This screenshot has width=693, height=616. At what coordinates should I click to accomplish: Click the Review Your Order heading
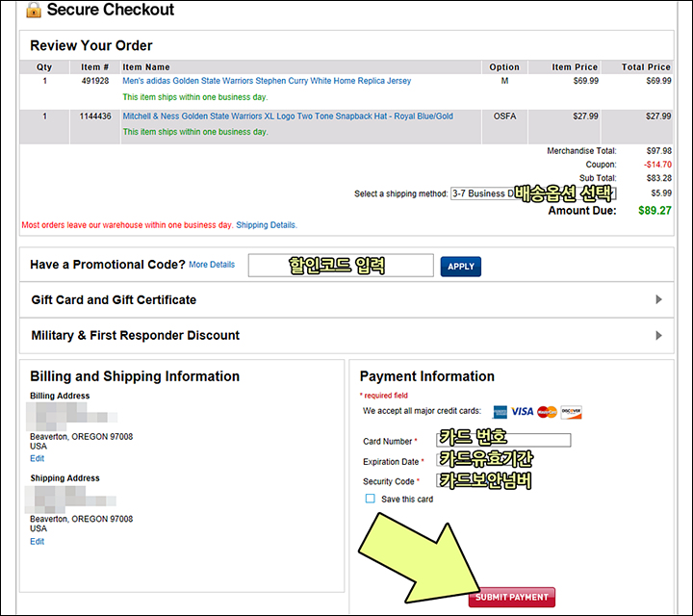pos(91,45)
